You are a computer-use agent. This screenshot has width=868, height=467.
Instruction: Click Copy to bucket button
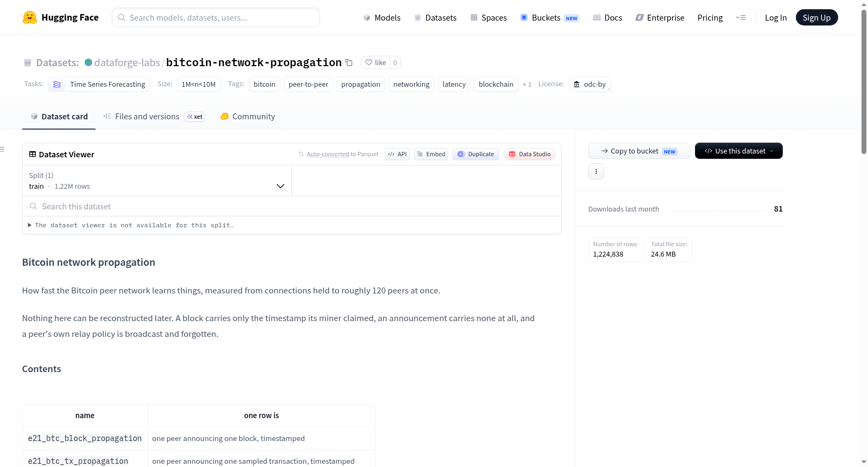pyautogui.click(x=639, y=151)
